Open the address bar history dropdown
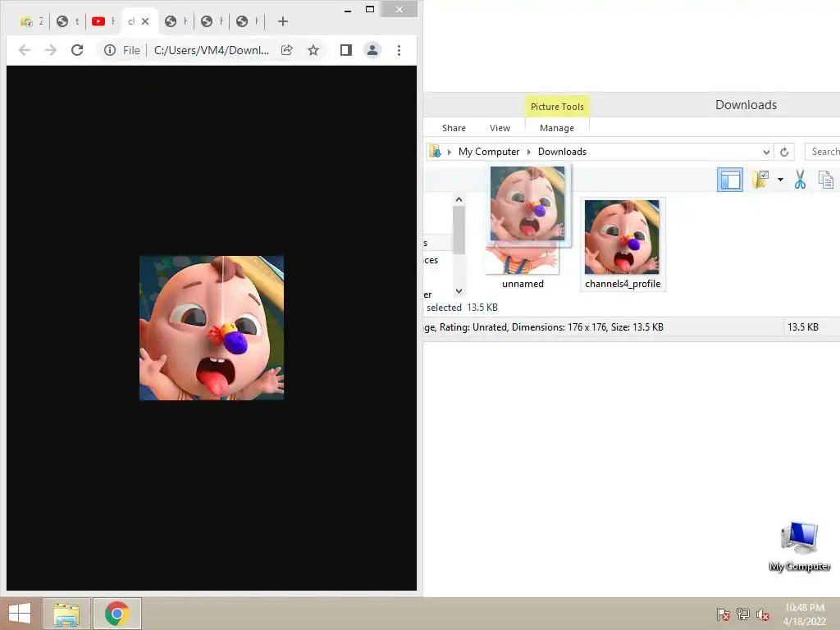 pos(766,152)
